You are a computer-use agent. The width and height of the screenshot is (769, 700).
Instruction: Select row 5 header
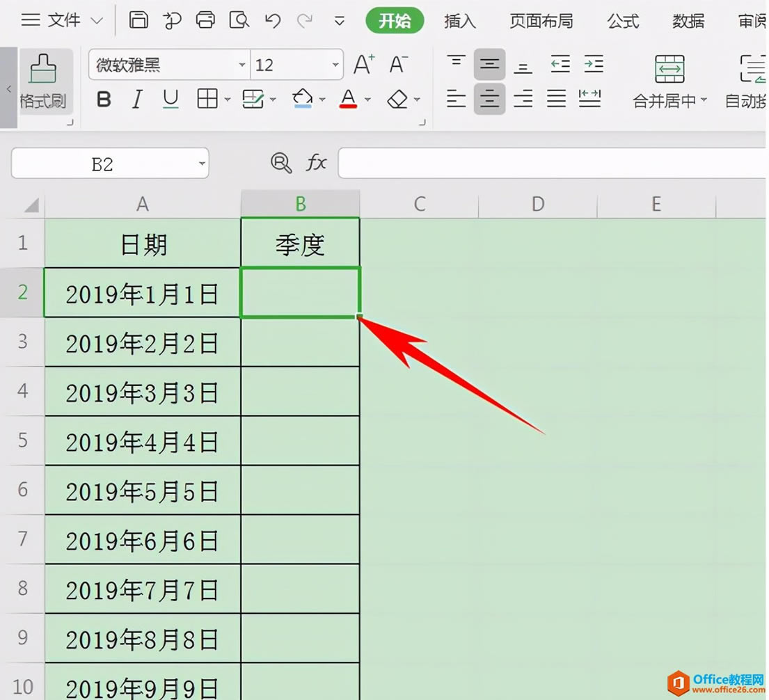(x=22, y=440)
